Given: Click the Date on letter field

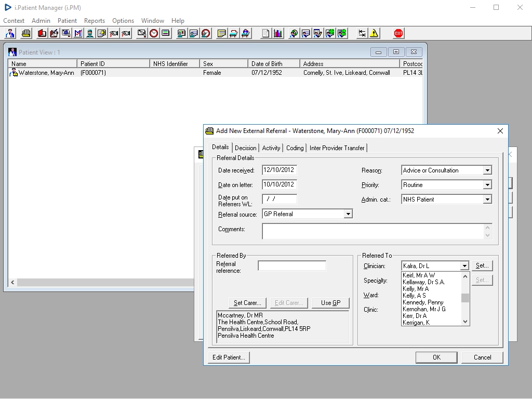Looking at the screenshot, I should coord(280,184).
